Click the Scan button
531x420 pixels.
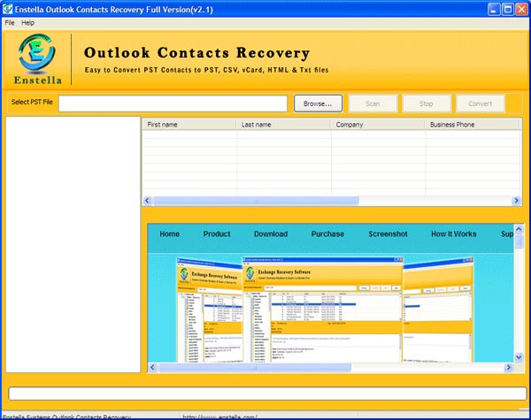click(373, 103)
